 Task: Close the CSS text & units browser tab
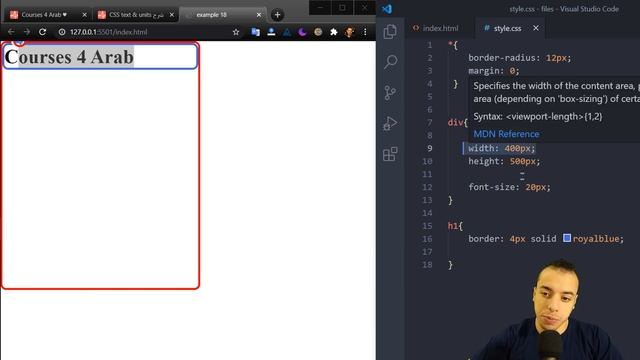[x=172, y=15]
